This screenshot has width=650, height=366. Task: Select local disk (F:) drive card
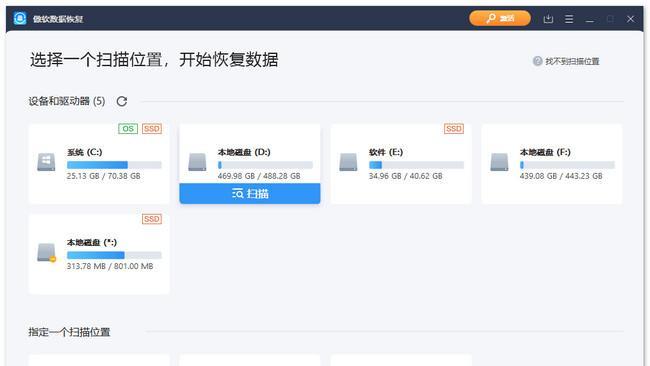coord(552,164)
